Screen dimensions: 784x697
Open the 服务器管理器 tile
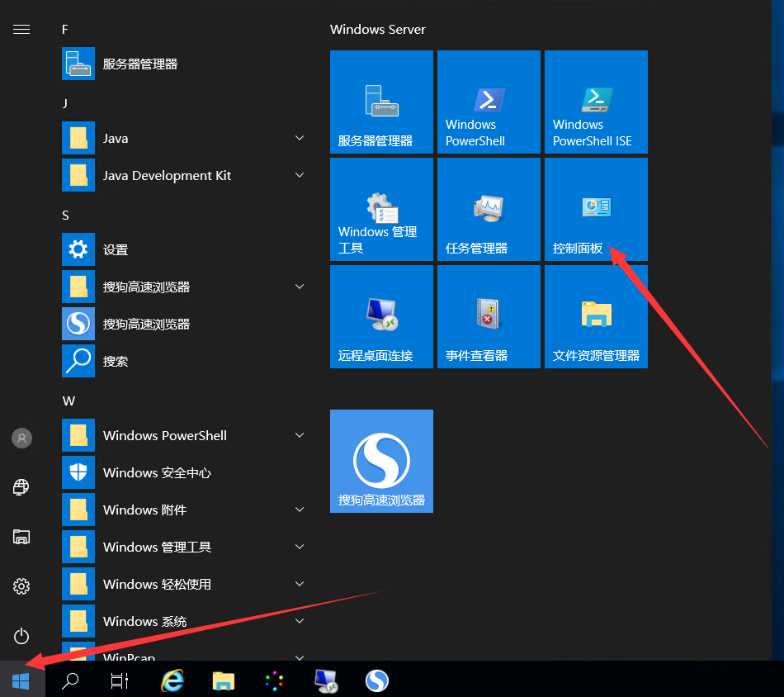pyautogui.click(x=381, y=102)
